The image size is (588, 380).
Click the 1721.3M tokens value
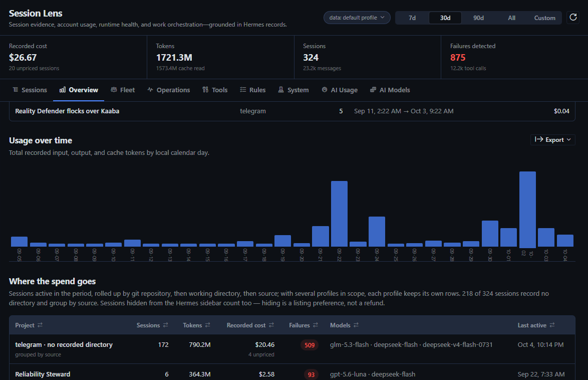pos(174,58)
